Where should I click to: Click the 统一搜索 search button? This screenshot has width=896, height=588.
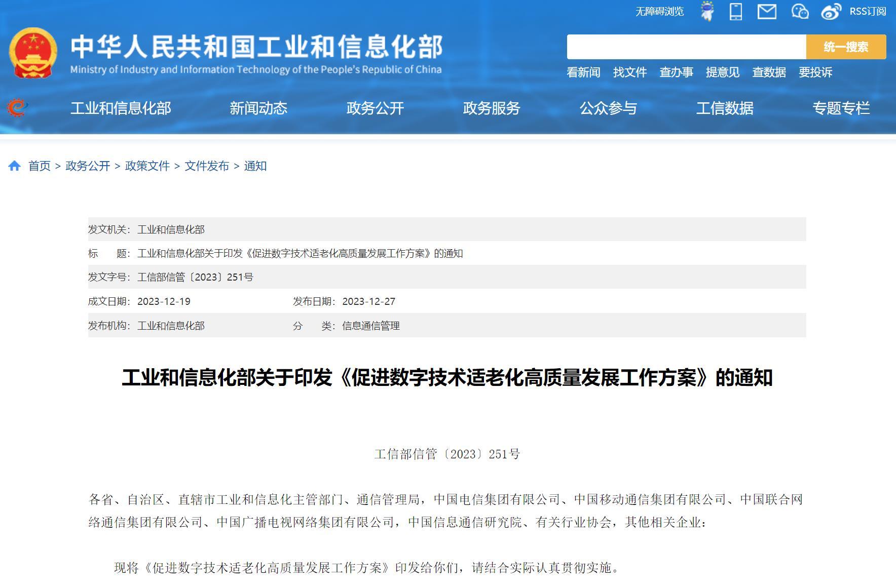click(844, 47)
